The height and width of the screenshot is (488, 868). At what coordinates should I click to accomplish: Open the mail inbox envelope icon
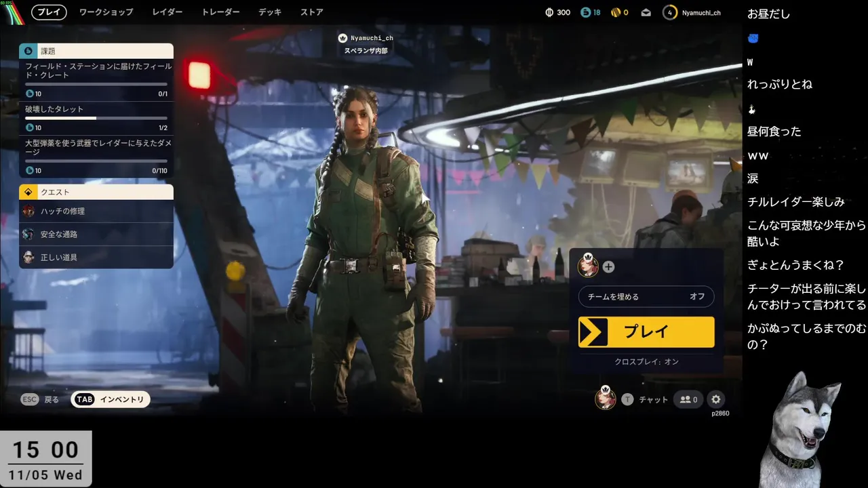pyautogui.click(x=646, y=12)
